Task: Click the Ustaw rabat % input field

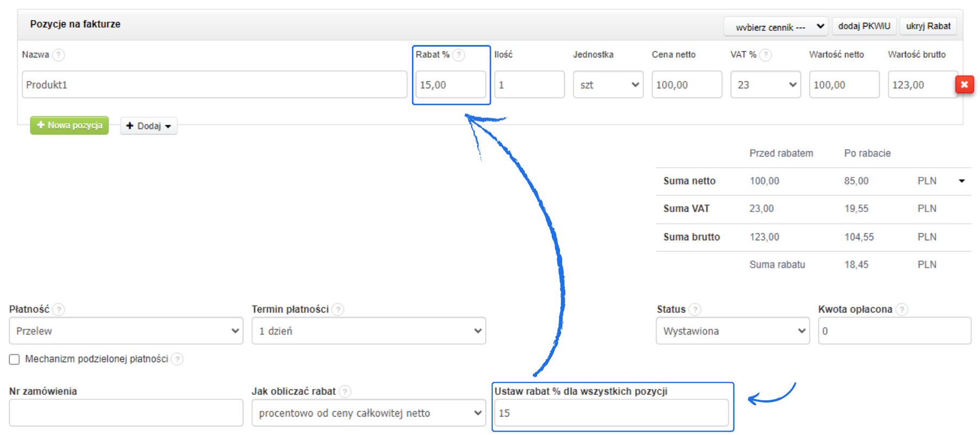Action: point(611,413)
